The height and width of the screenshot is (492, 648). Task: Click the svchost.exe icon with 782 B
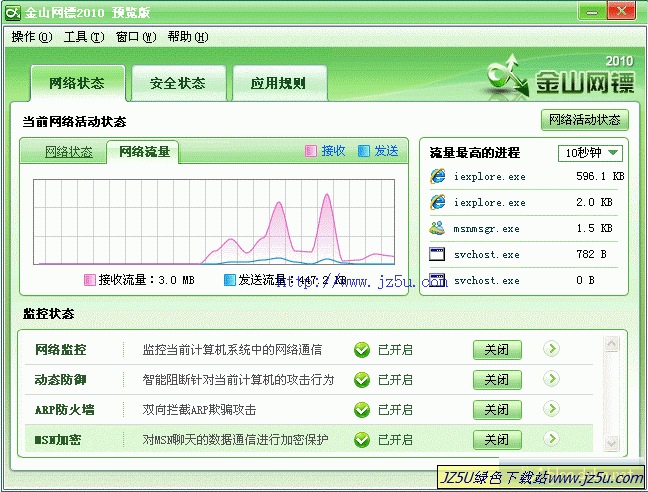click(x=437, y=254)
